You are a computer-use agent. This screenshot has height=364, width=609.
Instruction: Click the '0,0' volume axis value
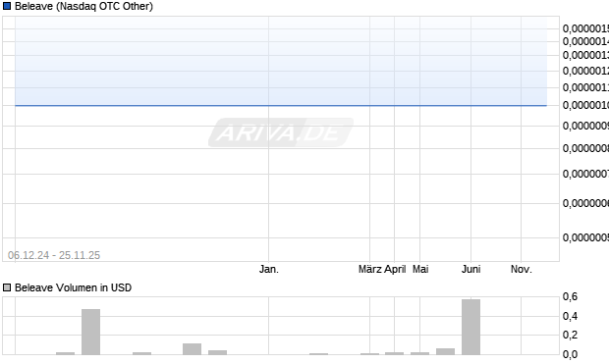coord(570,354)
